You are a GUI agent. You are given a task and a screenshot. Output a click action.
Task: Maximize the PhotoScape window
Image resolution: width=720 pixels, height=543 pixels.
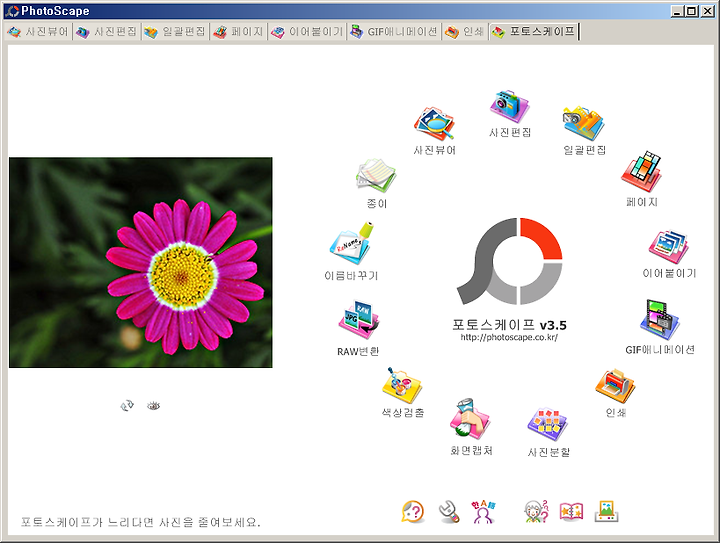[692, 11]
